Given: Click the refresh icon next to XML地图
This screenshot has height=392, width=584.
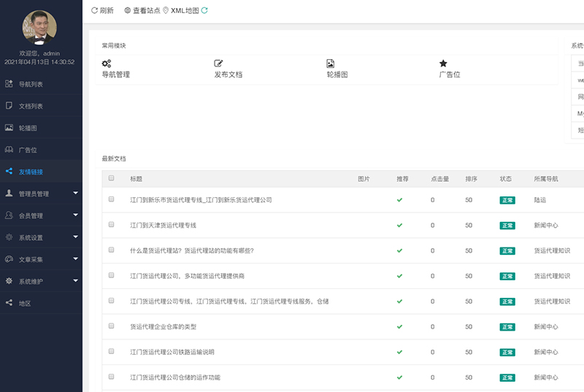Looking at the screenshot, I should 204,10.
